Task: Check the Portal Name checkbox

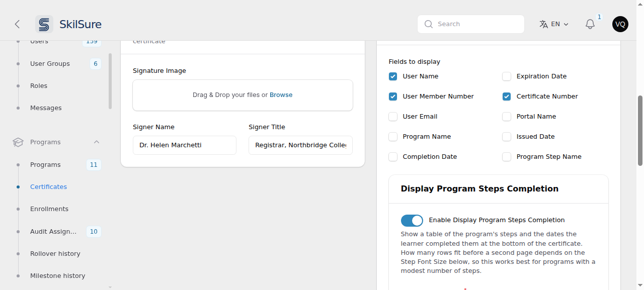Action: (507, 117)
